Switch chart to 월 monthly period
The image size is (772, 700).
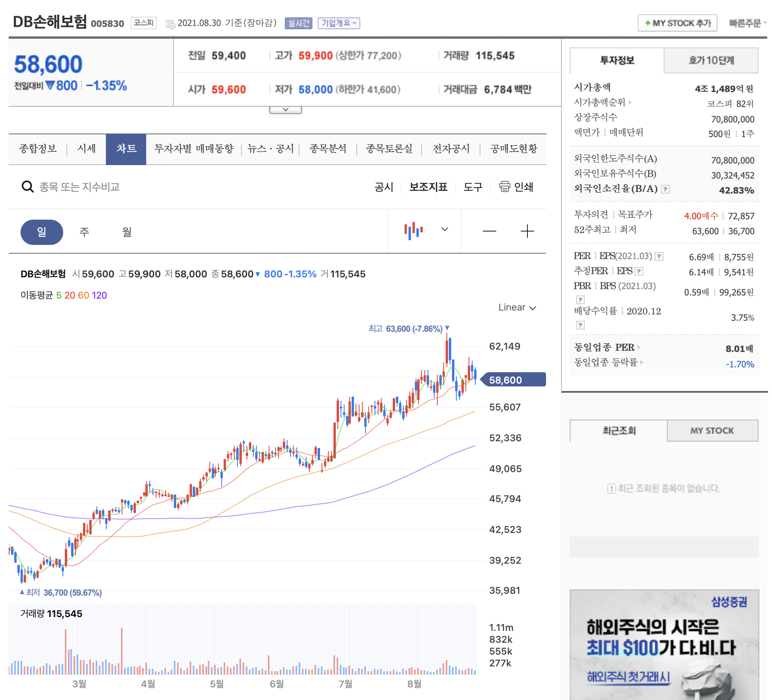pos(127,232)
